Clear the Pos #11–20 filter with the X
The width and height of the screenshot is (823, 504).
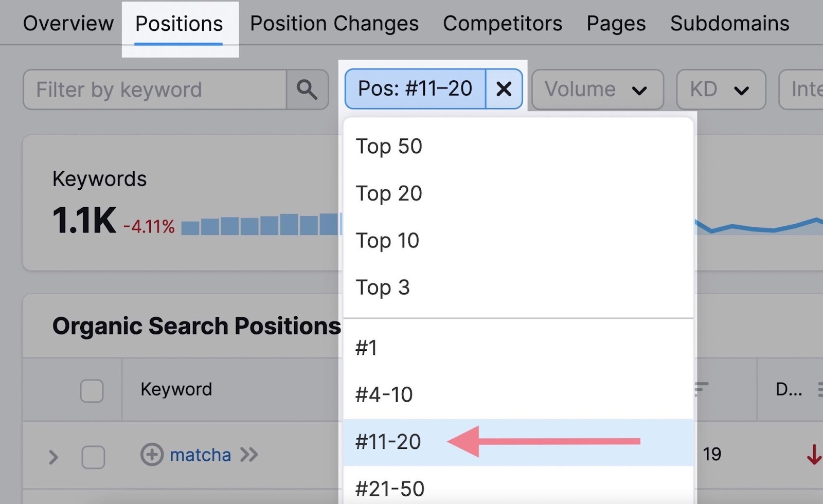click(x=504, y=88)
